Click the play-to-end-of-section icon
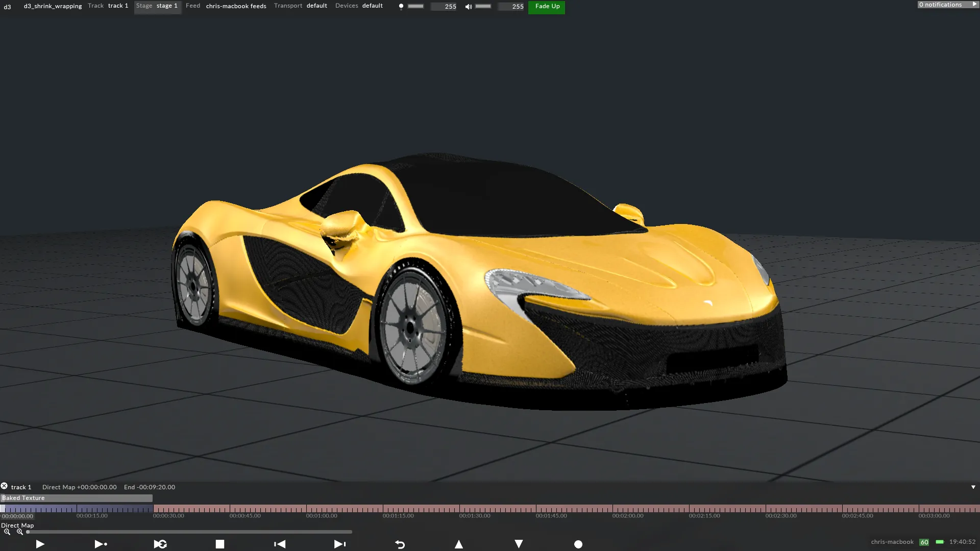The height and width of the screenshot is (551, 980). tap(101, 544)
